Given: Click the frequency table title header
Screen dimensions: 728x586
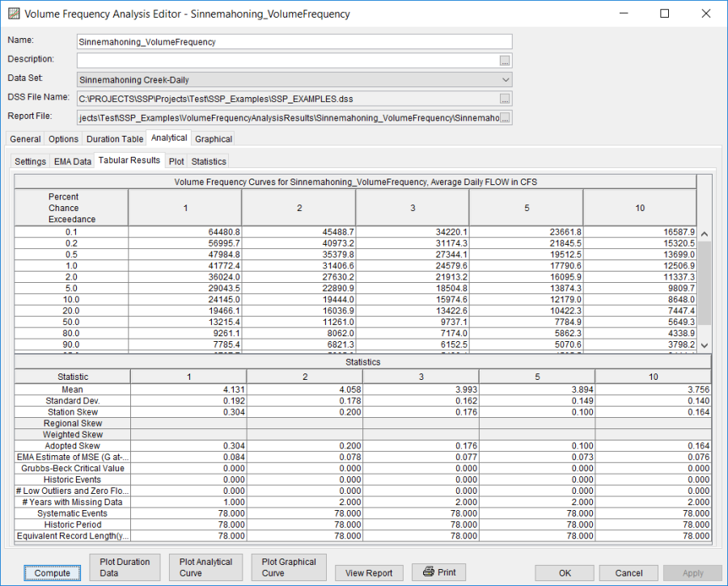Looking at the screenshot, I should point(355,182).
